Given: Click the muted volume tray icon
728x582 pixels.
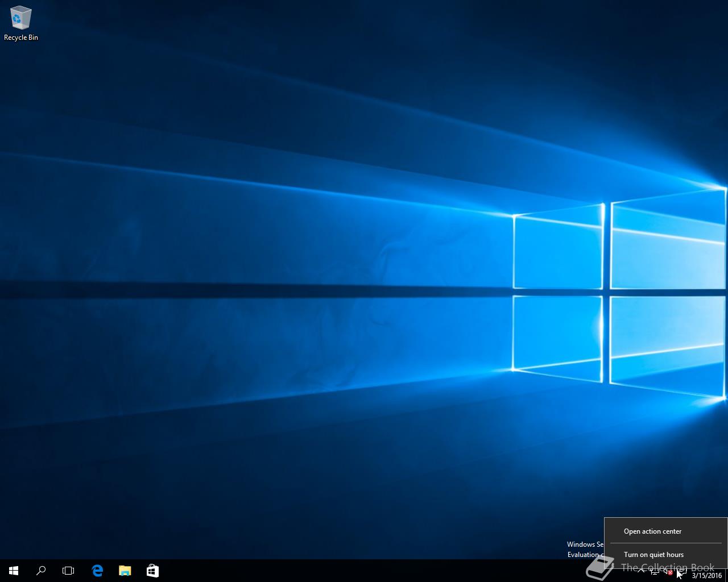Looking at the screenshot, I should 668,571.
